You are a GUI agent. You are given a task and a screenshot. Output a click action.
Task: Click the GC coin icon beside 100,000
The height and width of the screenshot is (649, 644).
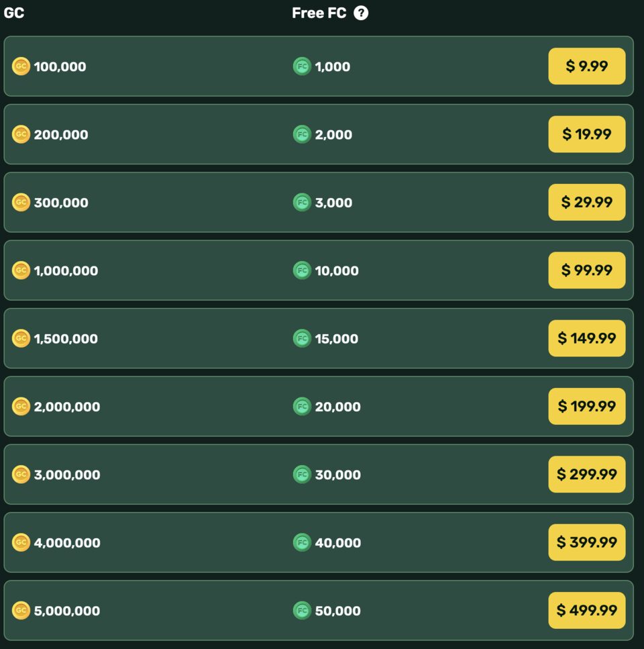[x=21, y=66]
